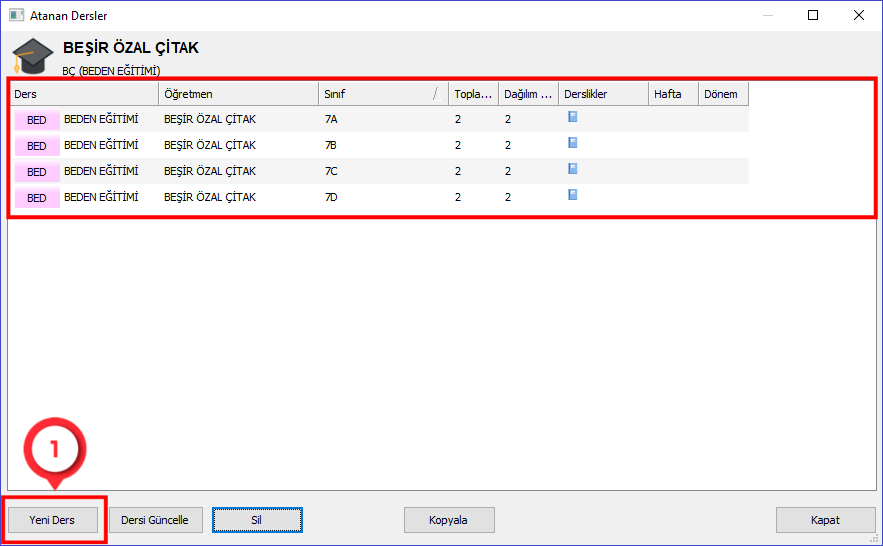Click teacher BEŞİR ÖZAL ÇİTAK in 7A row
The width and height of the screenshot is (883, 546).
coord(210,119)
